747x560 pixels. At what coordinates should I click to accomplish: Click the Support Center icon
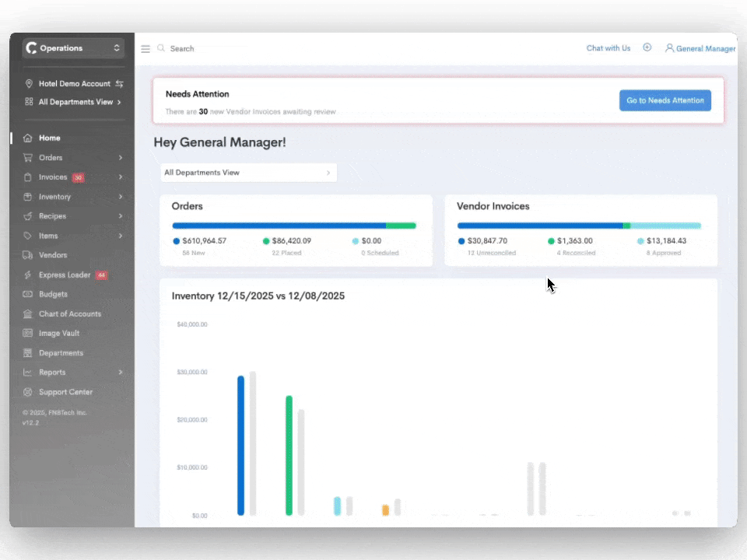[28, 392]
